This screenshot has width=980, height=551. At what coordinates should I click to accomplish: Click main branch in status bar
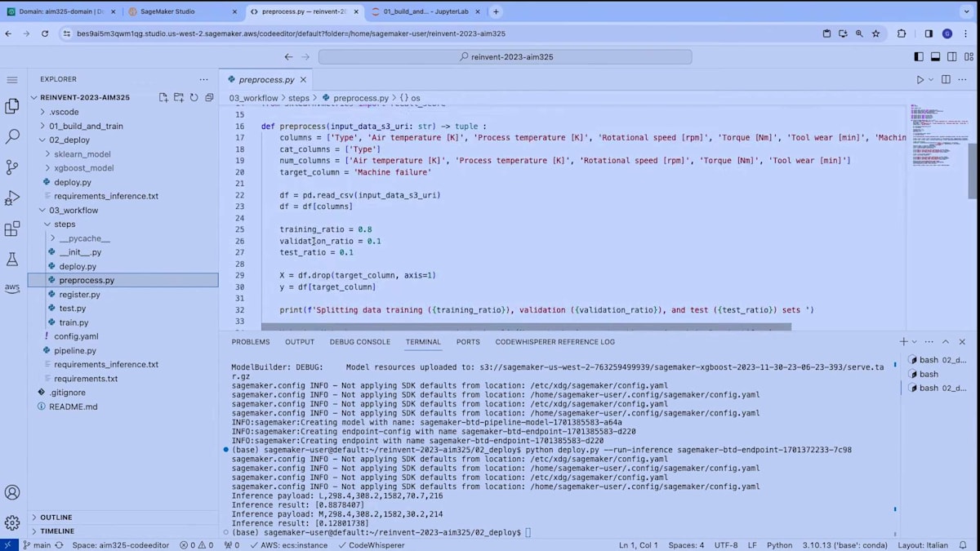(37, 544)
